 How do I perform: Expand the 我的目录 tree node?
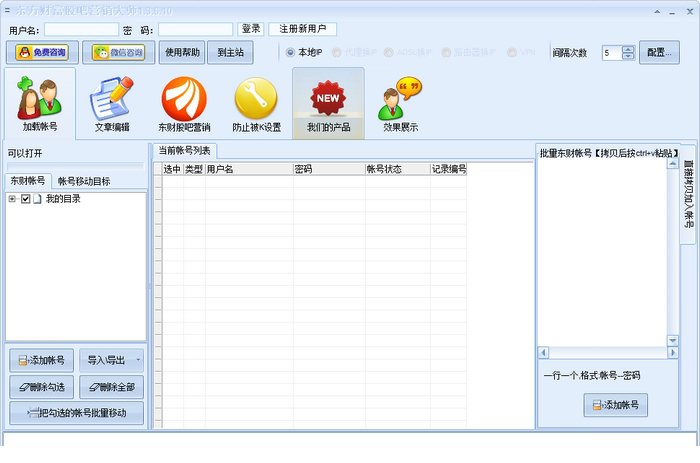tap(12, 199)
